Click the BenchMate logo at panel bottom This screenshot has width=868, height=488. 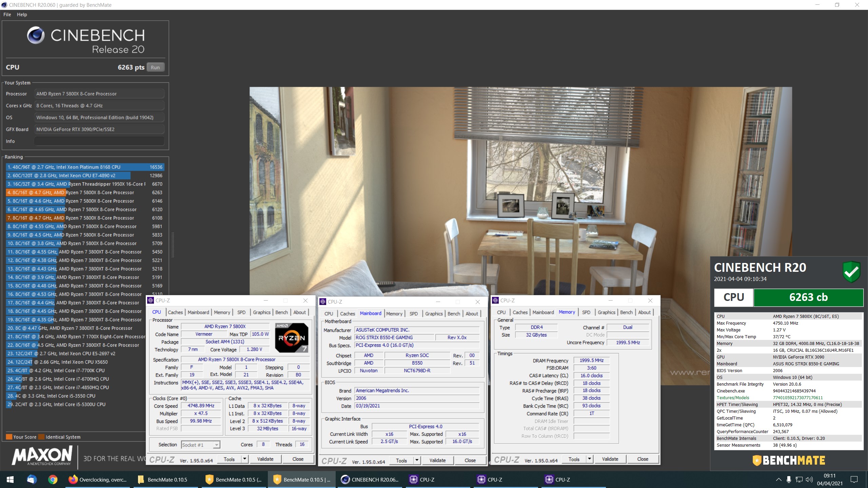click(x=789, y=460)
